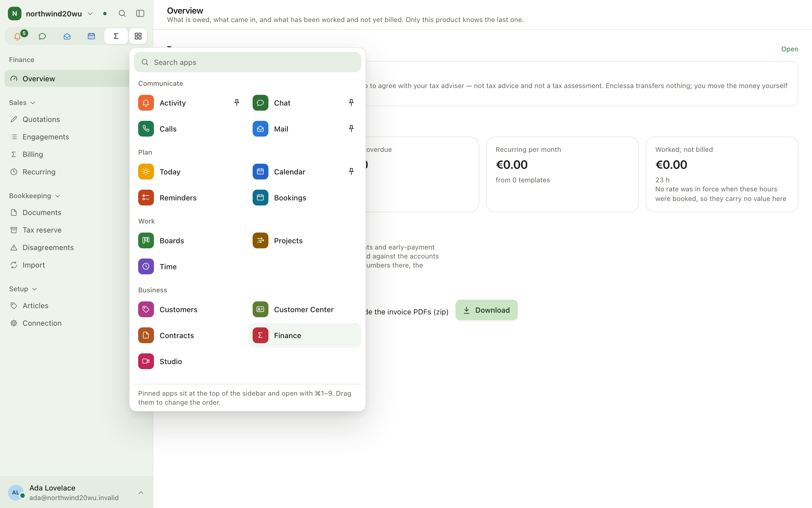812x508 pixels.
Task: Toggle the sidebar panel layout icon
Action: [140, 14]
